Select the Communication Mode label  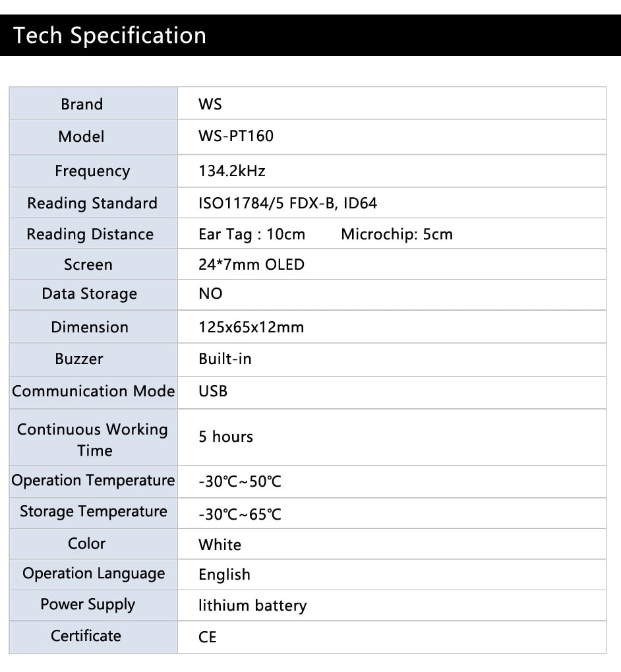[94, 391]
